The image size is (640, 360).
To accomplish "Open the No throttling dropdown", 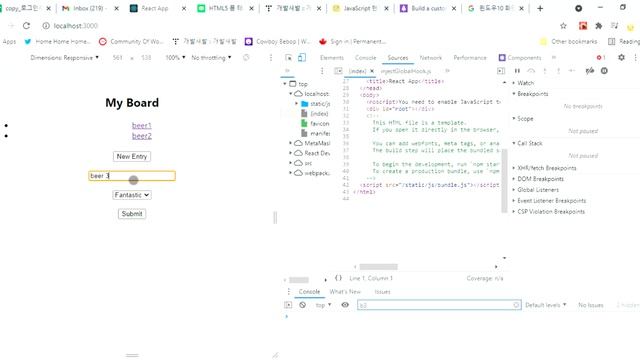I will [211, 58].
